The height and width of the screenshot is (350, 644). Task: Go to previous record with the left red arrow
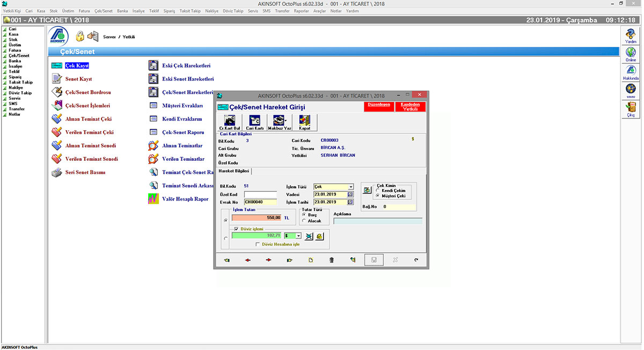(x=248, y=260)
